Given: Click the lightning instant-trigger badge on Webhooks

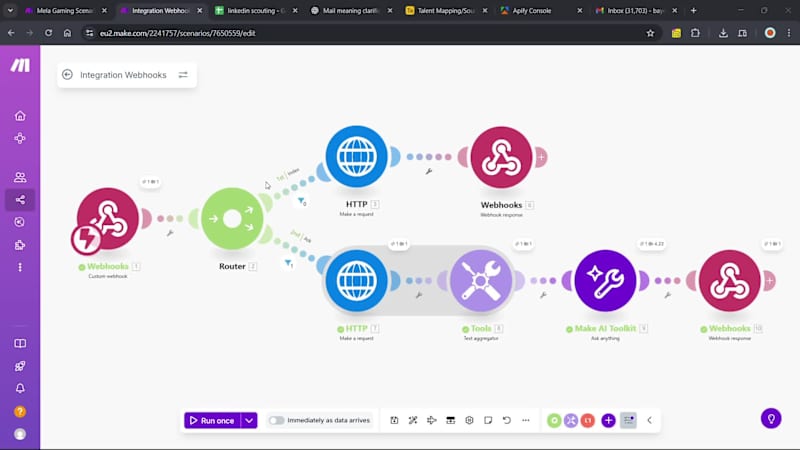Looking at the screenshot, I should (x=86, y=239).
